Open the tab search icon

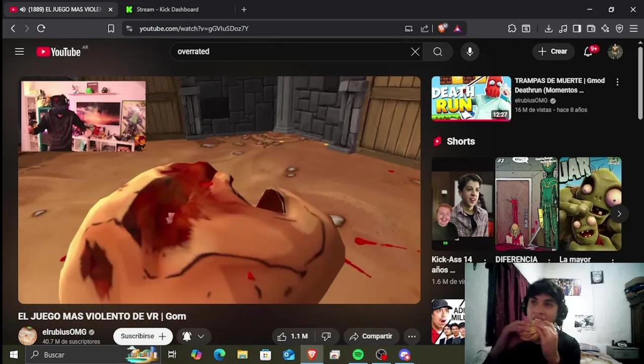(526, 28)
